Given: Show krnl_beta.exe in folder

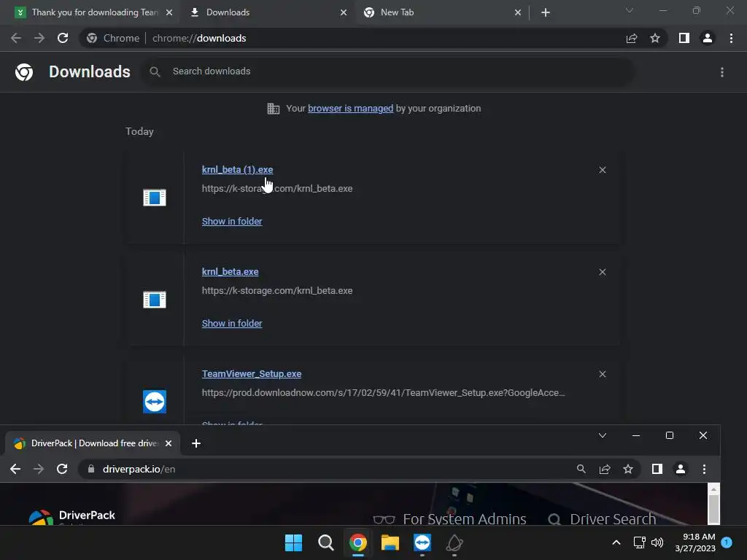Looking at the screenshot, I should click(232, 323).
